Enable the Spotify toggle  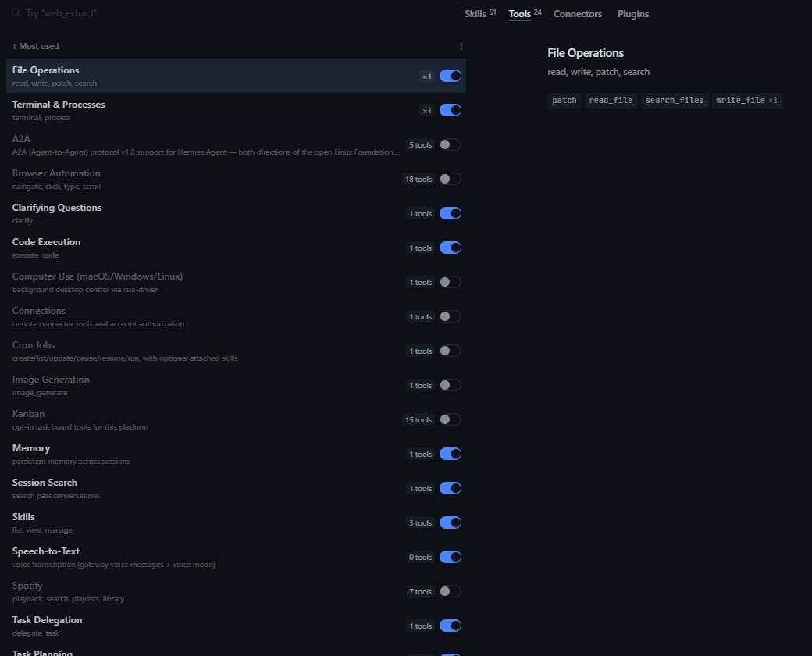click(x=450, y=591)
